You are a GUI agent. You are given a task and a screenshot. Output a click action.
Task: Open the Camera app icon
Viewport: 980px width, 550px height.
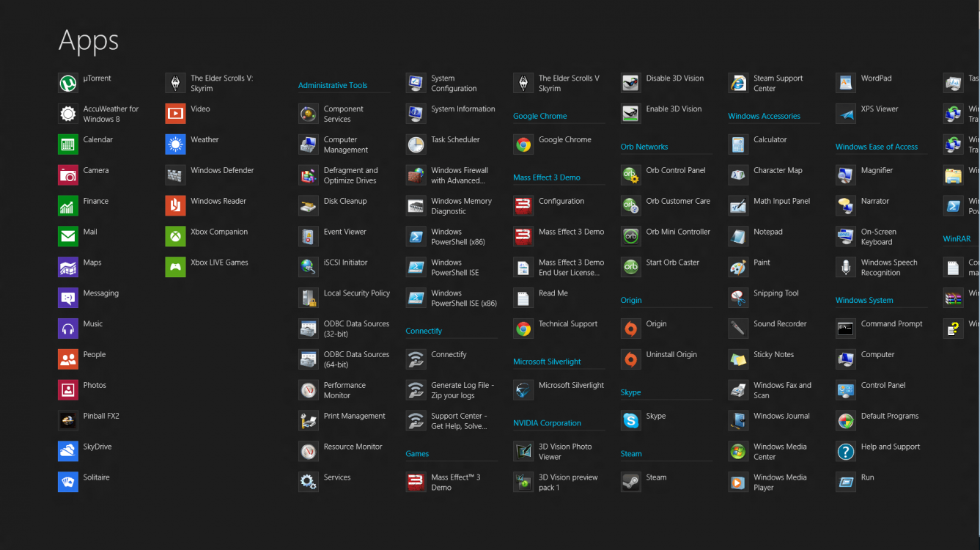coord(68,175)
